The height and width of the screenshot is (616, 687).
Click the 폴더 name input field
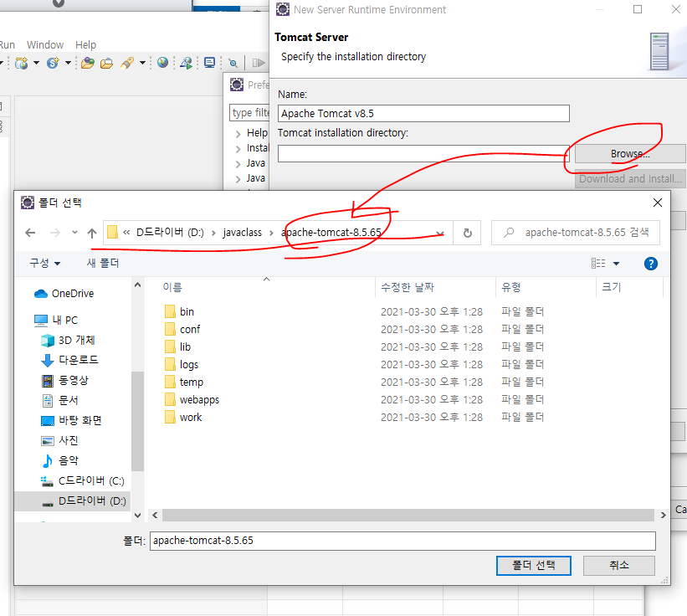pos(402,541)
